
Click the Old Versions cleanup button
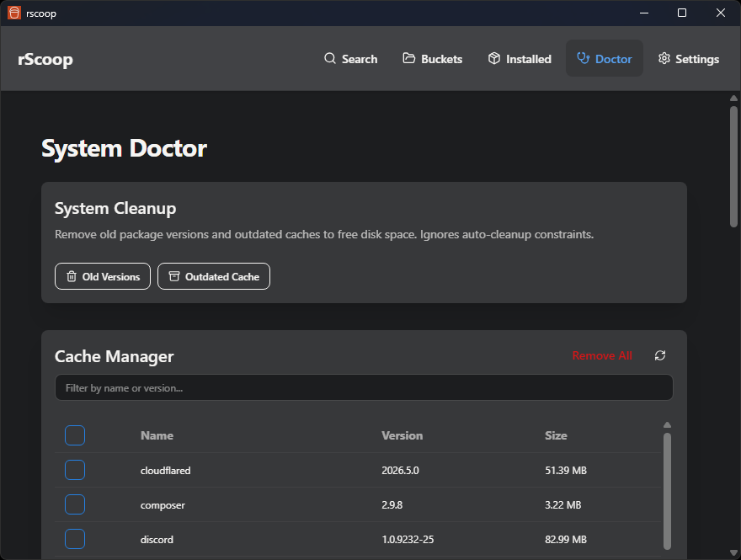click(103, 276)
